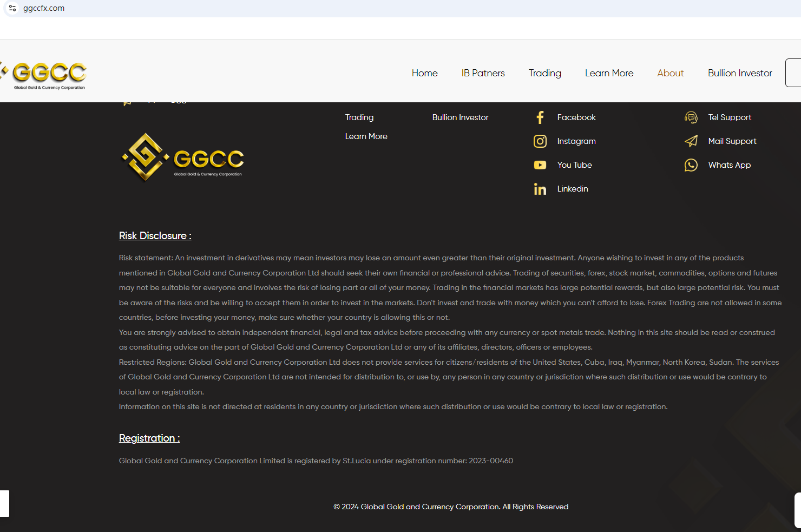This screenshot has height=532, width=801.
Task: Click the Tel Support headset icon
Action: point(691,117)
